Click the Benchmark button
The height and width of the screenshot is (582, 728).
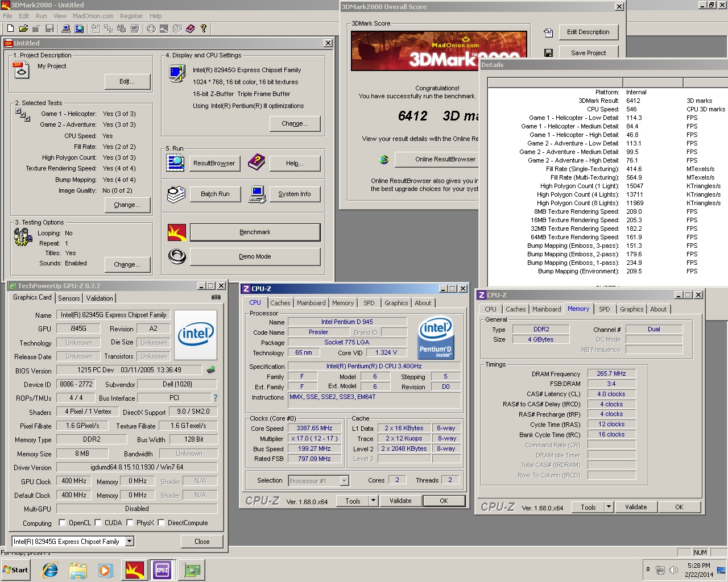tap(255, 232)
